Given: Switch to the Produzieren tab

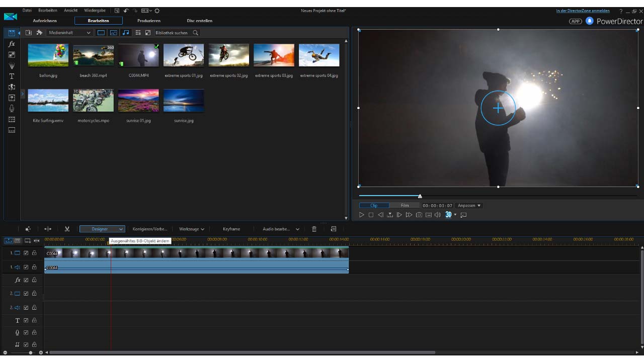Looking at the screenshot, I should pyautogui.click(x=149, y=21).
